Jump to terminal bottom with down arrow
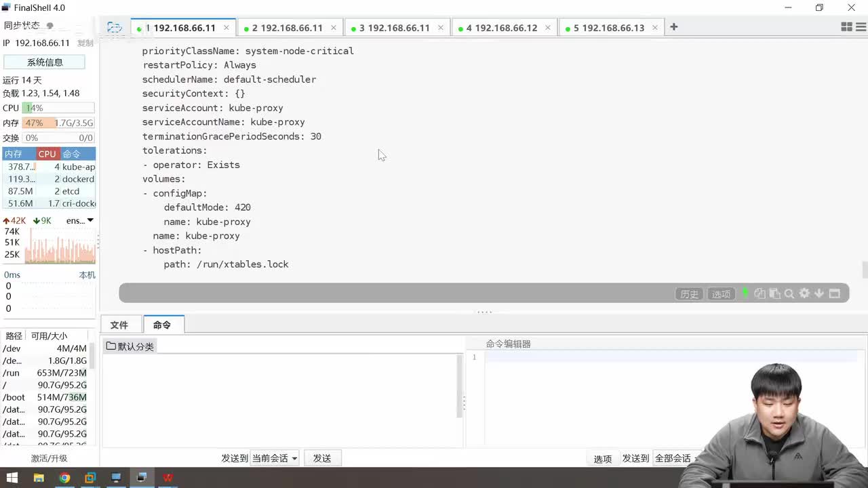This screenshot has height=488, width=868. 819,293
